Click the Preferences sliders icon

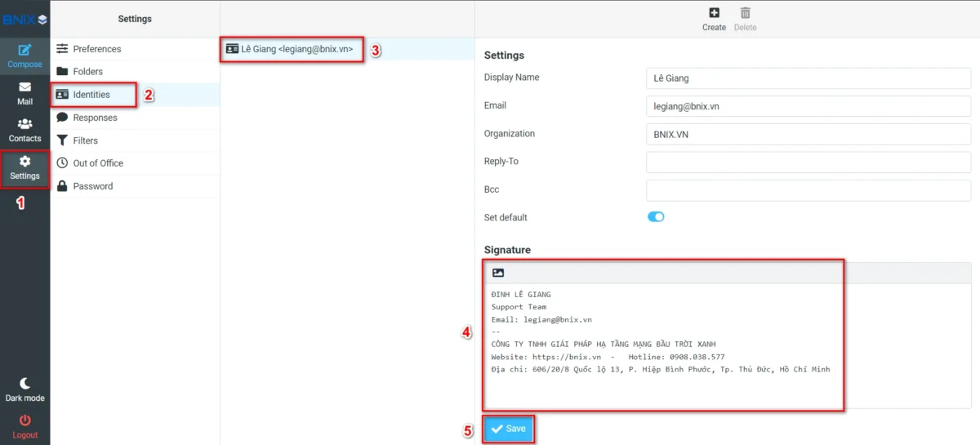(x=62, y=49)
